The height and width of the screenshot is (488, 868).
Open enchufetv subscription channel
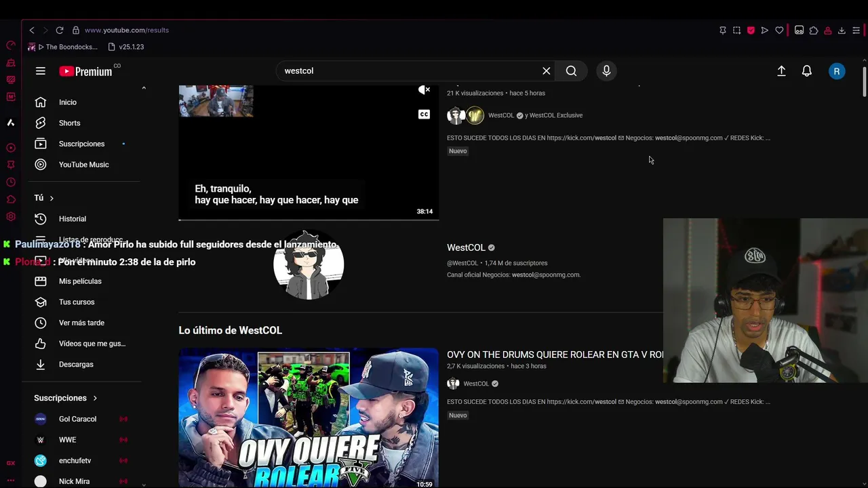[x=84, y=461]
